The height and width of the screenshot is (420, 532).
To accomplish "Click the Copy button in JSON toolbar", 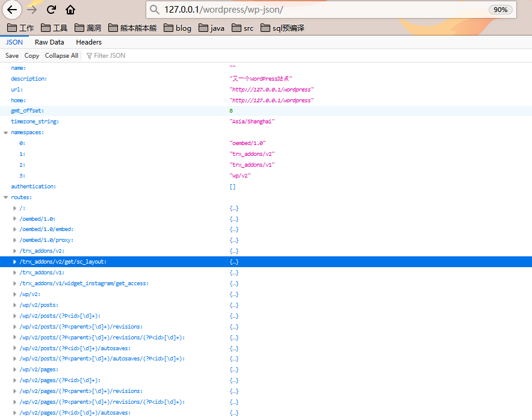I will point(32,55).
